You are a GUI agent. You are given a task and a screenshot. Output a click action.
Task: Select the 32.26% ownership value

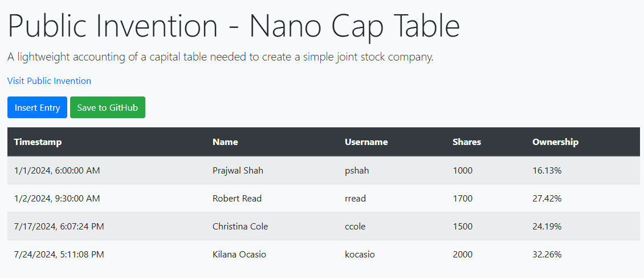pyautogui.click(x=547, y=254)
